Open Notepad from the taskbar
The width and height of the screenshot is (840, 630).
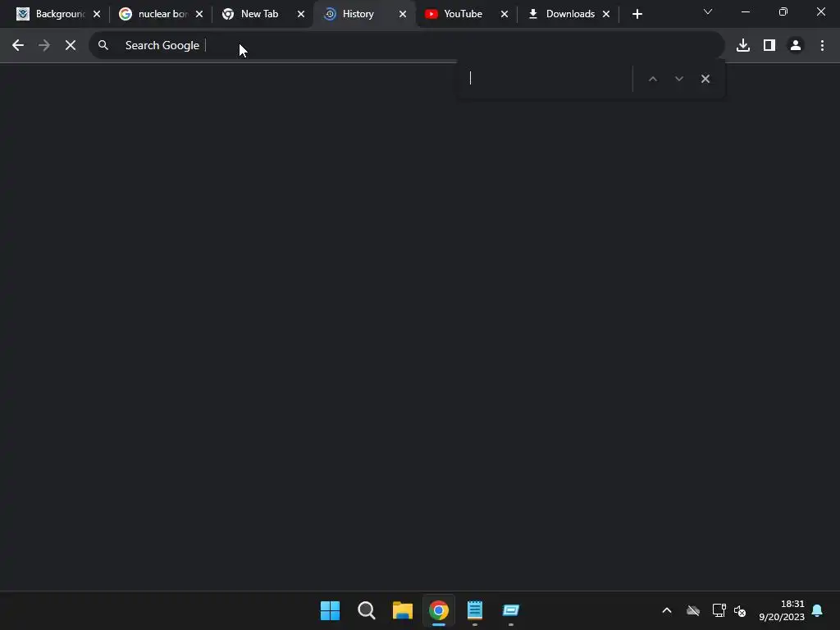(475, 610)
